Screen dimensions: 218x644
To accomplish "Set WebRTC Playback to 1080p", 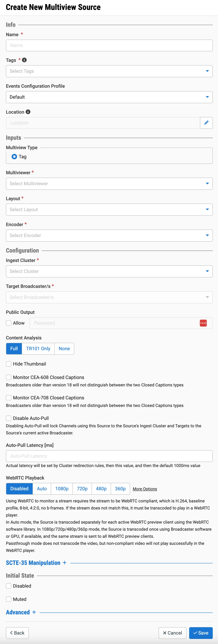I will click(x=62, y=488).
